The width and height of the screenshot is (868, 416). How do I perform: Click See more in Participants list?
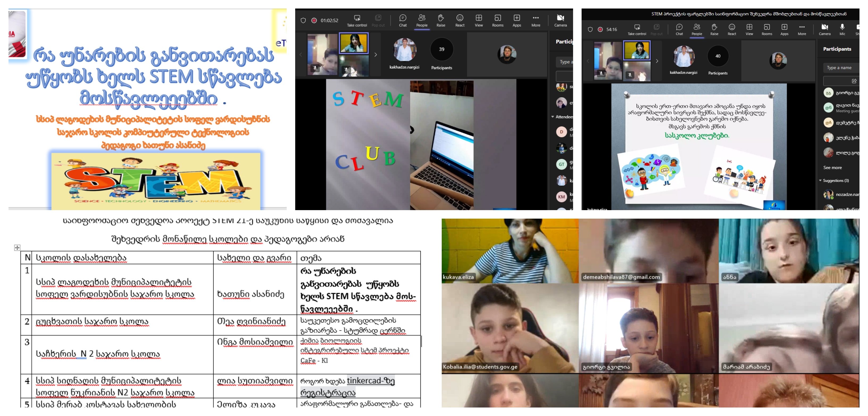pyautogui.click(x=832, y=168)
